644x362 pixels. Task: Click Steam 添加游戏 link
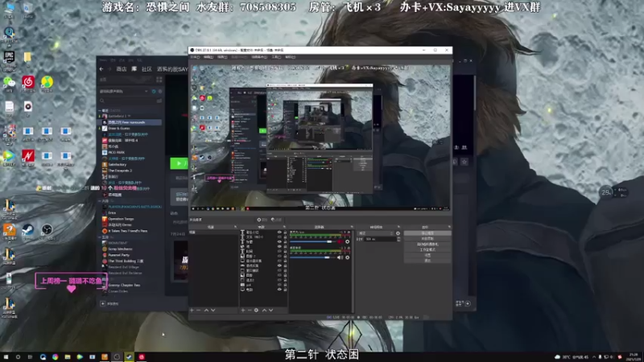110,304
